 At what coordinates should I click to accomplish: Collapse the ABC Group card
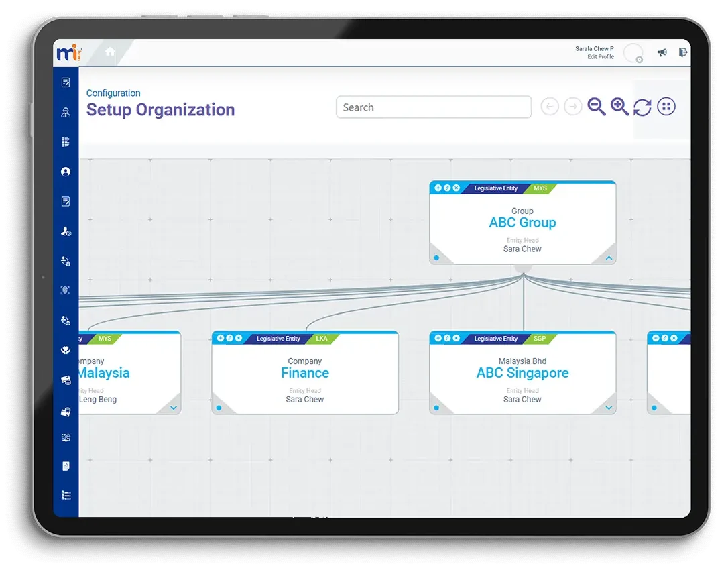click(609, 258)
